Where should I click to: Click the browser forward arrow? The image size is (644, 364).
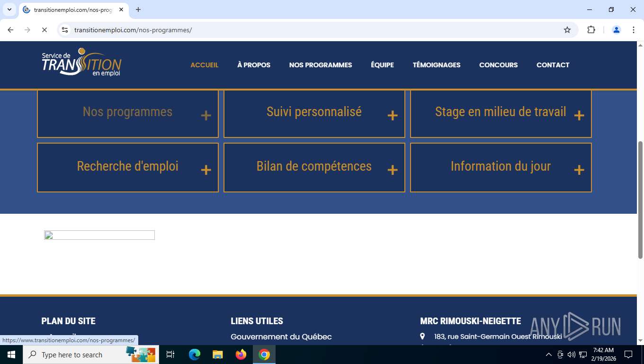[x=27, y=30]
